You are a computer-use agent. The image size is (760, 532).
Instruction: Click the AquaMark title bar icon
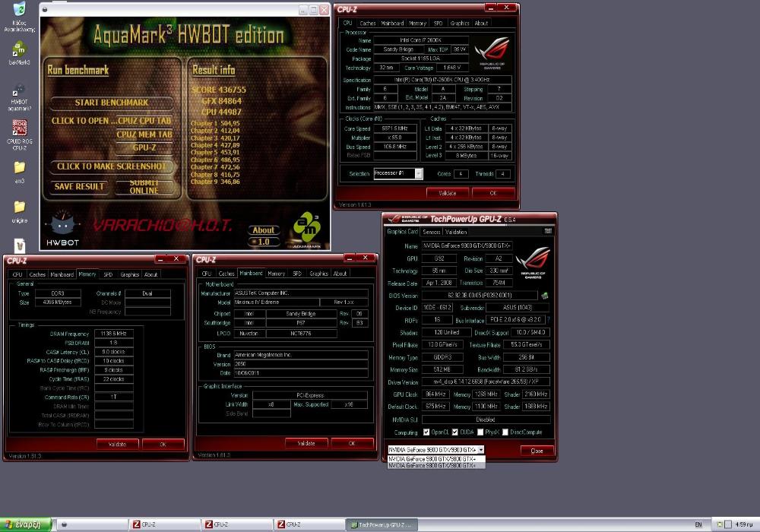click(x=45, y=9)
